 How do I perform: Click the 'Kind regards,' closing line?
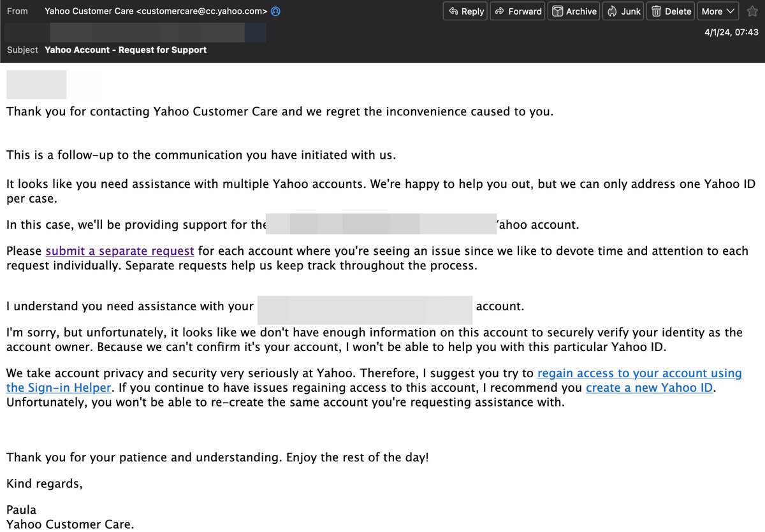(x=45, y=484)
